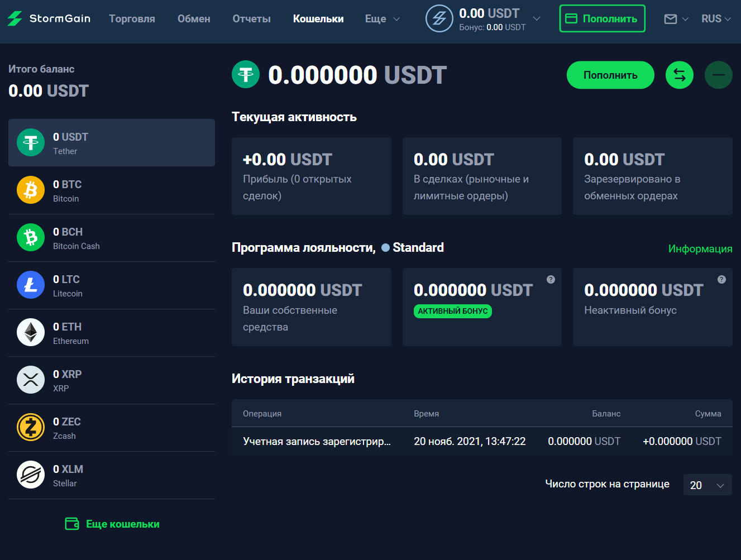Click the StormGain brand name text

60,18
